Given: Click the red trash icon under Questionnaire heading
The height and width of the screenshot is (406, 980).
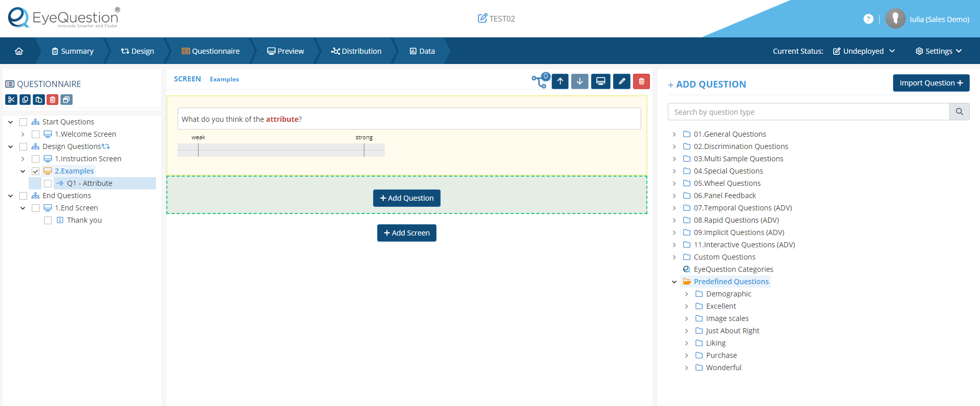Looking at the screenshot, I should (x=53, y=100).
